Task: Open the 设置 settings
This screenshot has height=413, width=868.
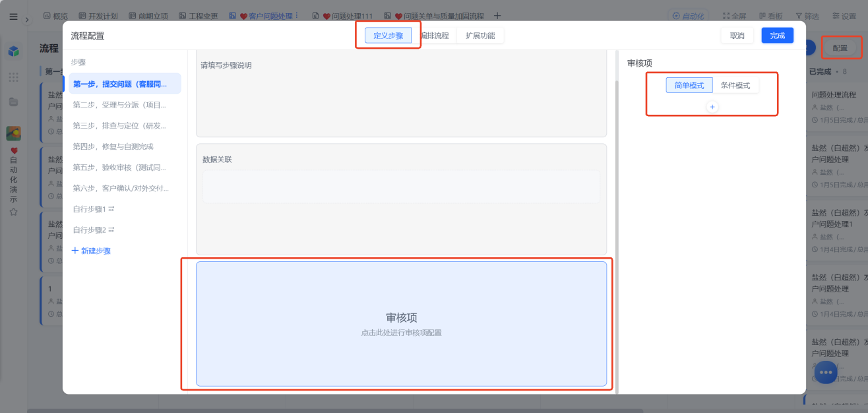Action: pos(844,16)
